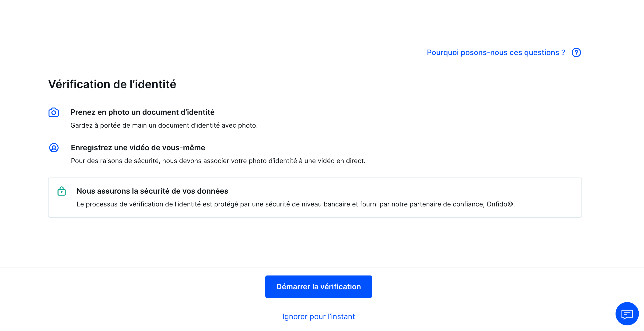
Task: Click the green padlock security icon
Action: 62,191
